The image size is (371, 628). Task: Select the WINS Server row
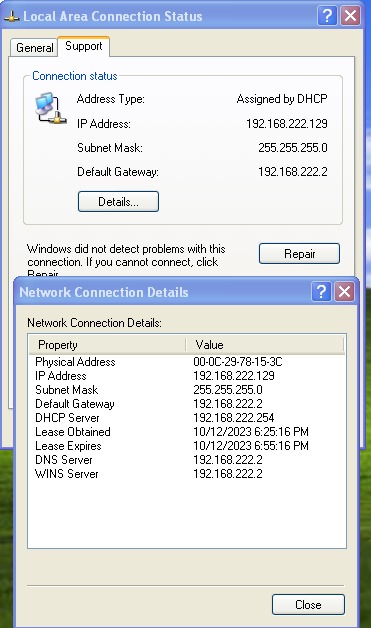pos(187,474)
